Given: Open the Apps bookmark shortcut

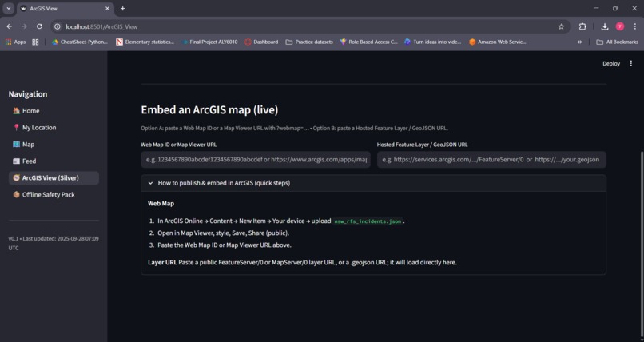Looking at the screenshot, I should coord(15,42).
